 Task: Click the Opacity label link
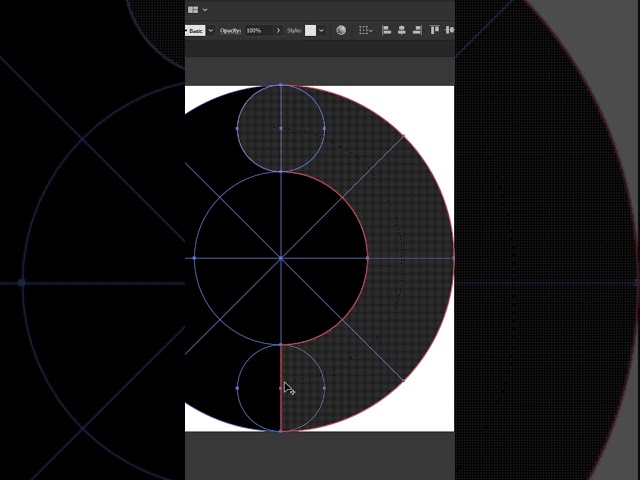pos(230,31)
